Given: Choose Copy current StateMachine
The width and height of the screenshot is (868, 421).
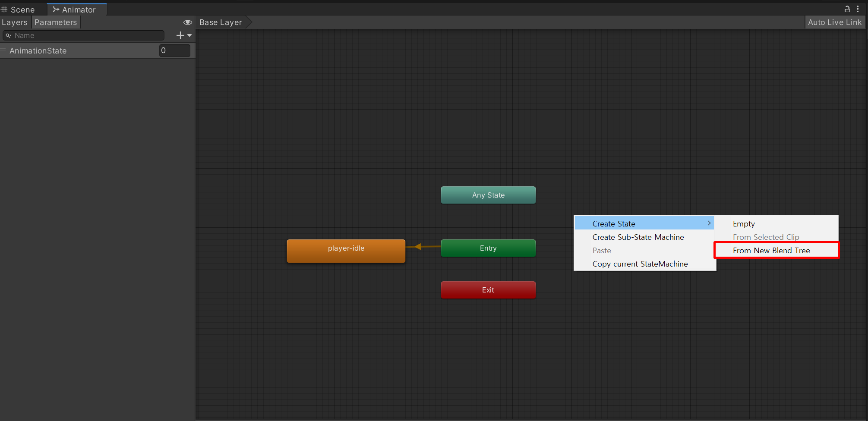Looking at the screenshot, I should tap(644, 264).
